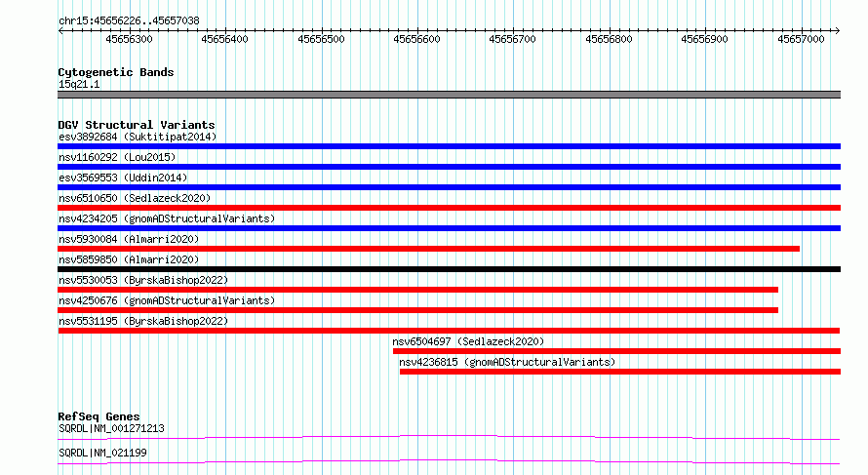Screen dimensions: 868x475
Task: Click ruler position 45656700
Action: point(513,39)
